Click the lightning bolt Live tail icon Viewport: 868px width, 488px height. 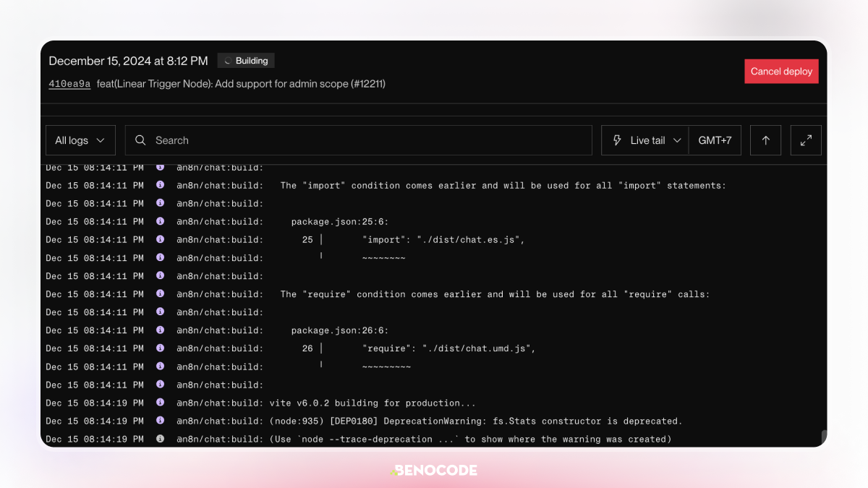pos(617,140)
